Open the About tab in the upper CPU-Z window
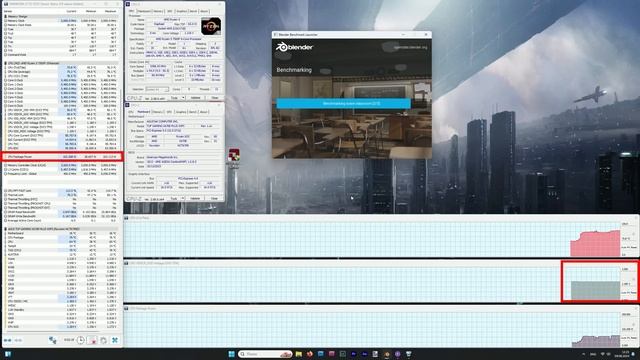 tap(204, 11)
